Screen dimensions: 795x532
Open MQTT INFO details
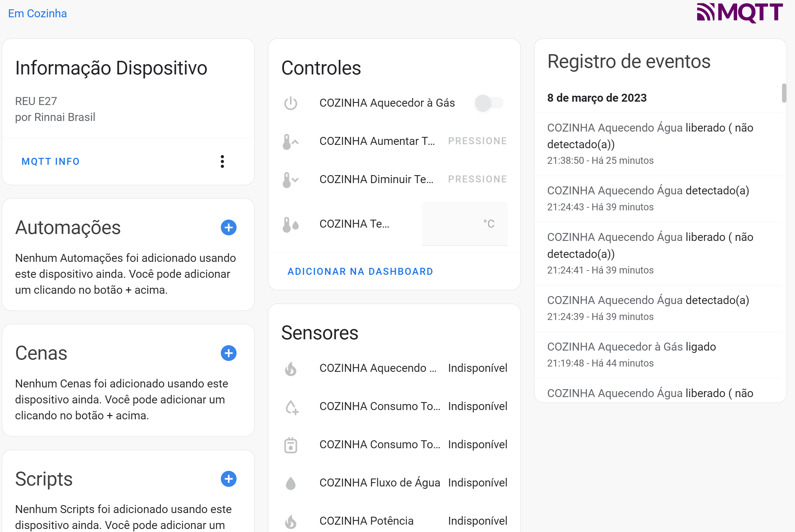[x=50, y=161]
